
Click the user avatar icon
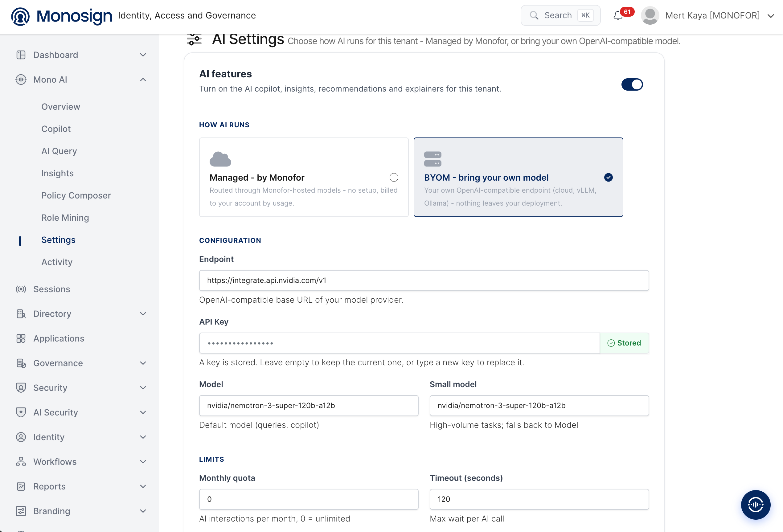tap(650, 15)
